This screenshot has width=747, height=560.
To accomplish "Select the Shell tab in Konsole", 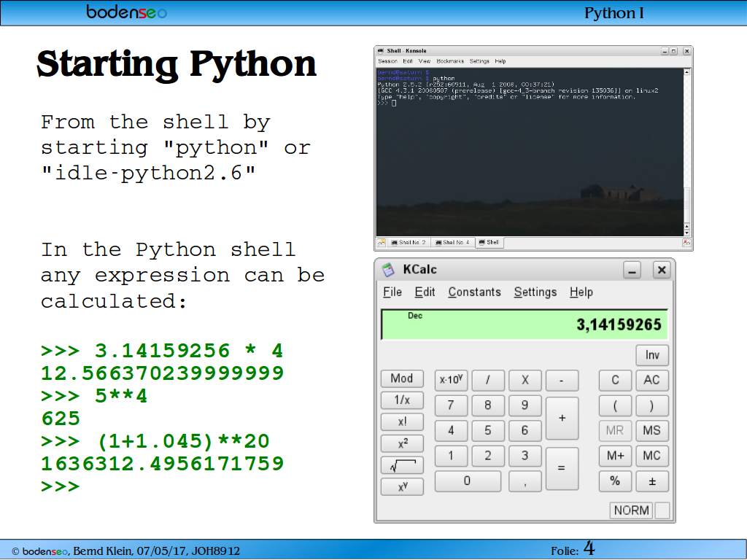I will tap(489, 243).
